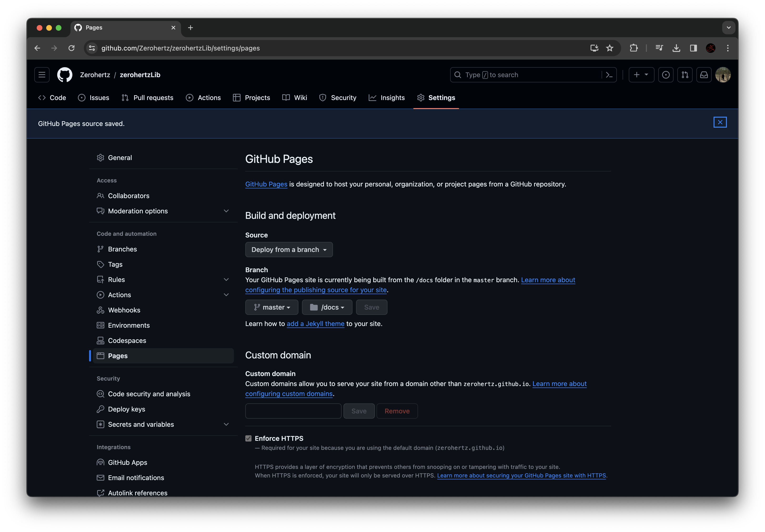Toggle the Enforce HTTPS checkbox
Viewport: 765px width, 532px height.
pyautogui.click(x=248, y=438)
